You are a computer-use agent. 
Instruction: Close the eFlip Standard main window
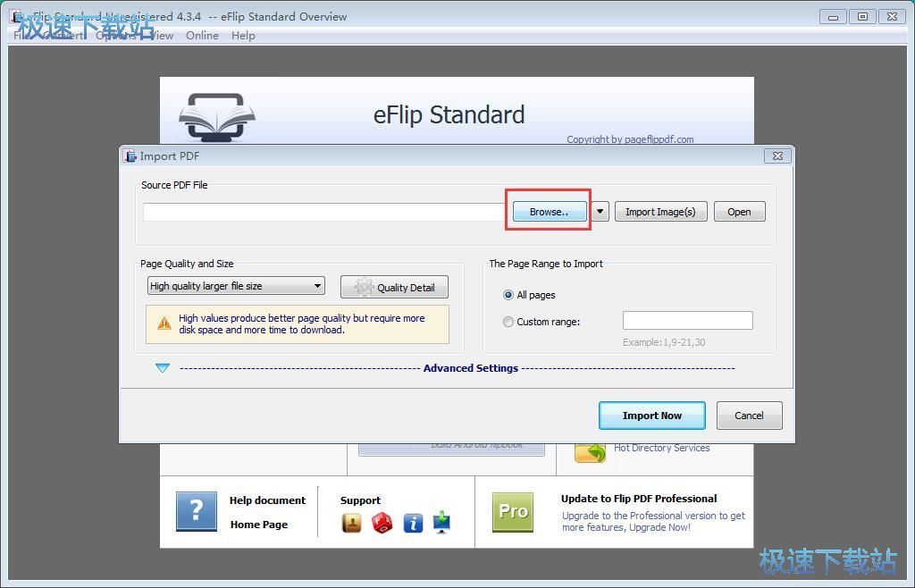(893, 17)
